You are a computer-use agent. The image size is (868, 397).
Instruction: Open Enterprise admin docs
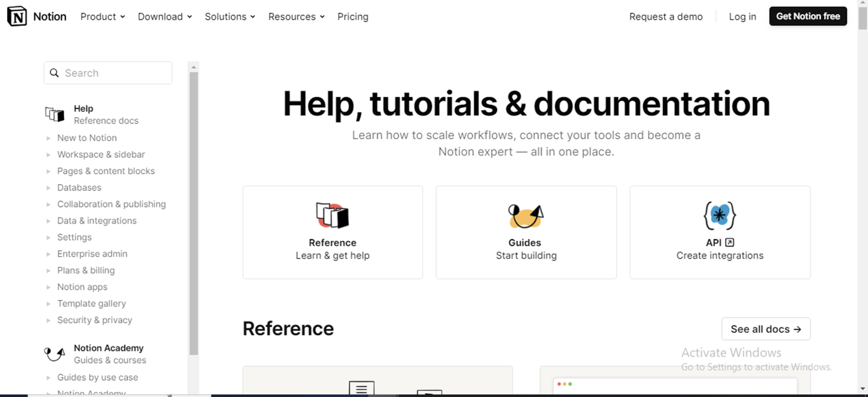pos(92,253)
